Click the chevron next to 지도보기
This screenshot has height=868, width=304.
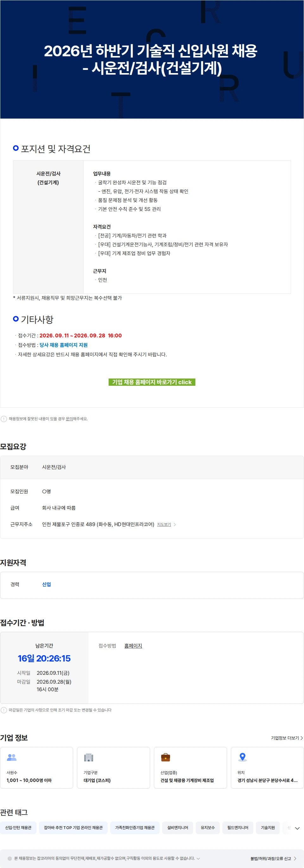pos(174,524)
